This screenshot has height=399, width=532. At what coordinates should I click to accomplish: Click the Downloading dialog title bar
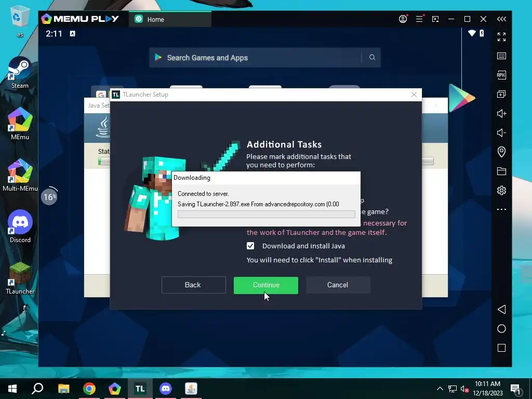[266, 178]
